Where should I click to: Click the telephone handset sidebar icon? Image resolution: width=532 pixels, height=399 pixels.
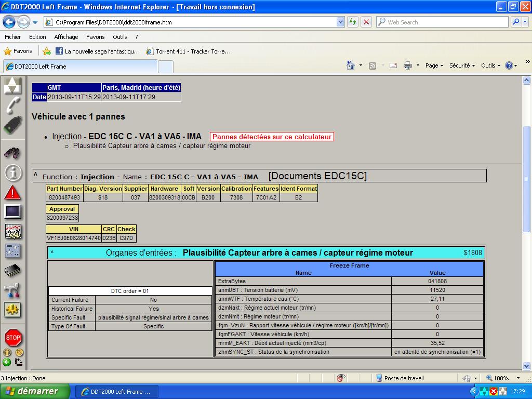[x=12, y=105]
